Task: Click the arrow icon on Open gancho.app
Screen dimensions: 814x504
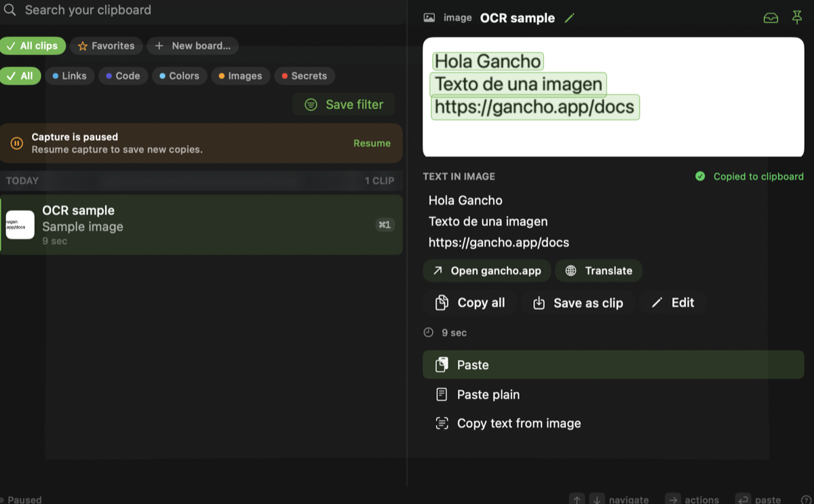Action: point(438,271)
